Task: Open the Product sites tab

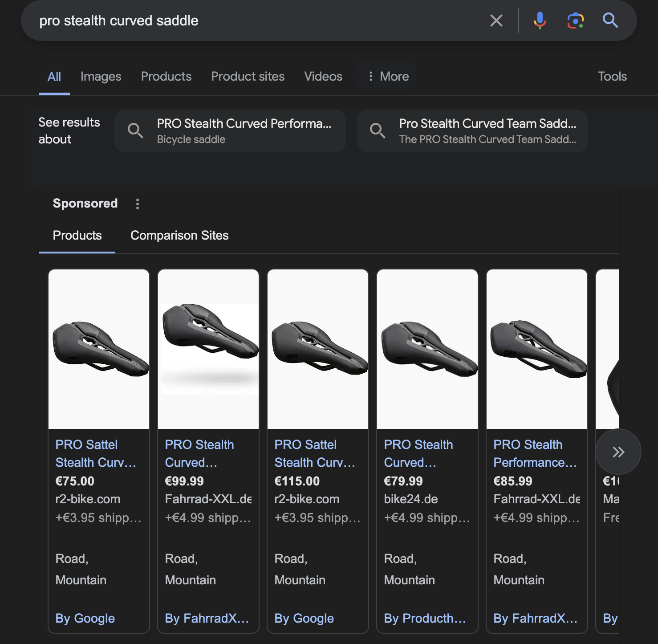Action: pos(248,77)
